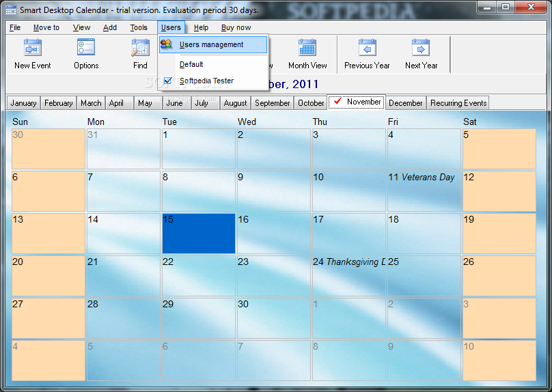Select Wednesday 30 day cell
The image size is (552, 392).
coord(274,318)
